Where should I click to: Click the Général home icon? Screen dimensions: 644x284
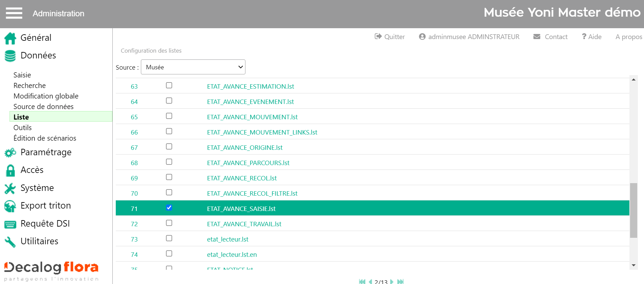[x=10, y=38]
